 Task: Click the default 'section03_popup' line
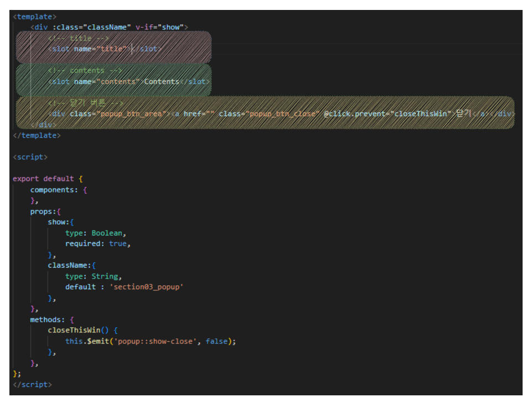tap(124, 287)
